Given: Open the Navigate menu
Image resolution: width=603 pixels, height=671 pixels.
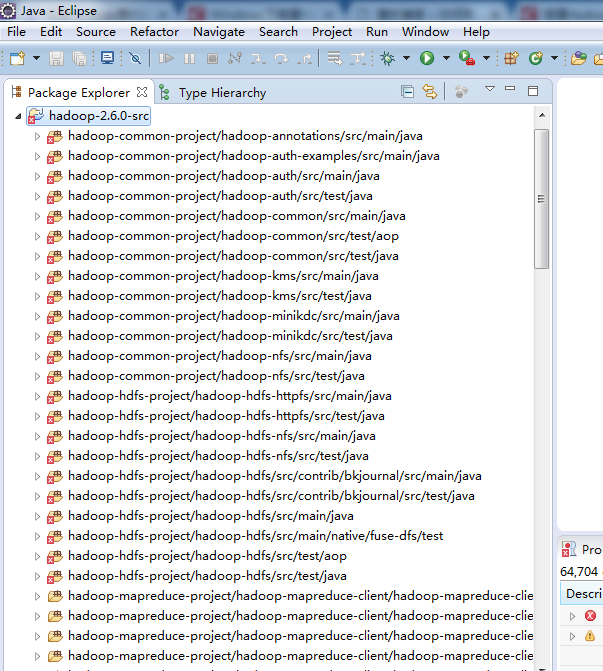Looking at the screenshot, I should point(219,32).
